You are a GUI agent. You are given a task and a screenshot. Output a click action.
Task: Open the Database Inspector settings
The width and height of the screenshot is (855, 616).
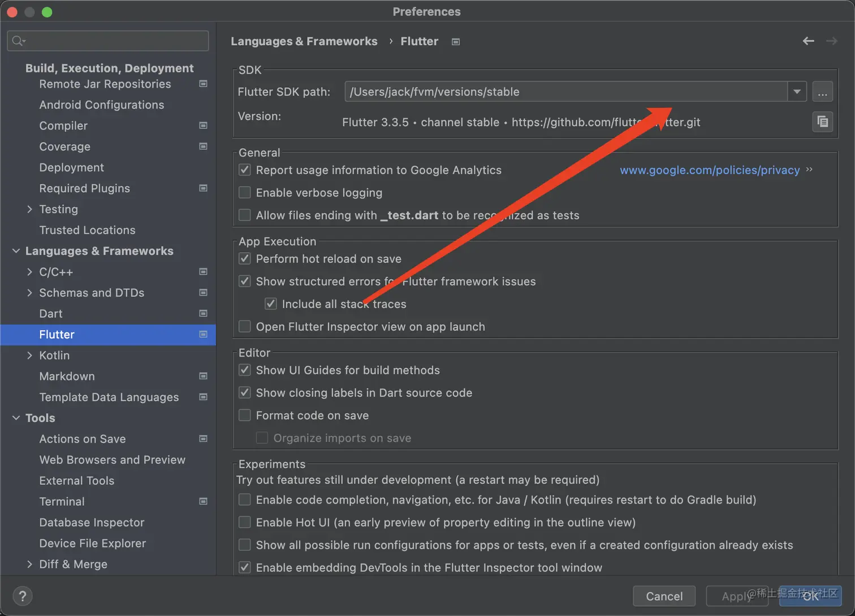[92, 523]
